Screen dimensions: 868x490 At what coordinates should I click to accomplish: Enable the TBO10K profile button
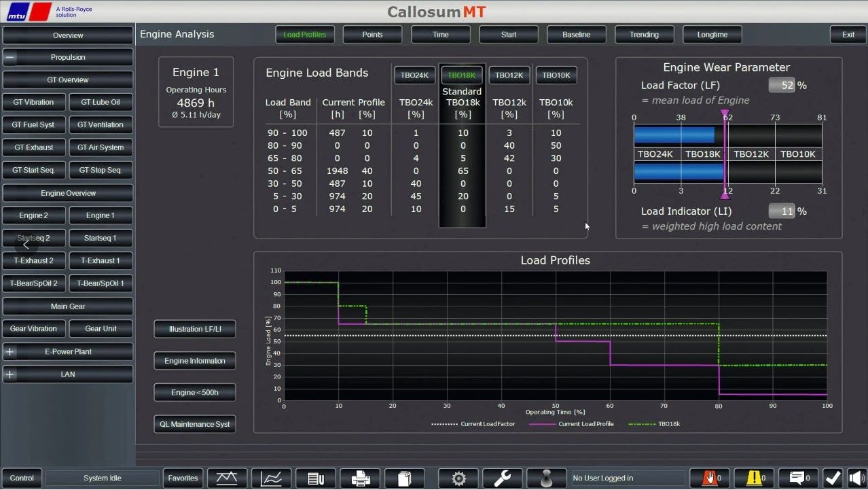click(556, 75)
